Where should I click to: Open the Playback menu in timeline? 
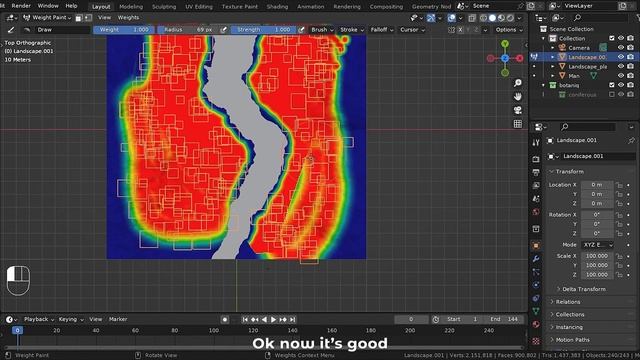coord(38,320)
